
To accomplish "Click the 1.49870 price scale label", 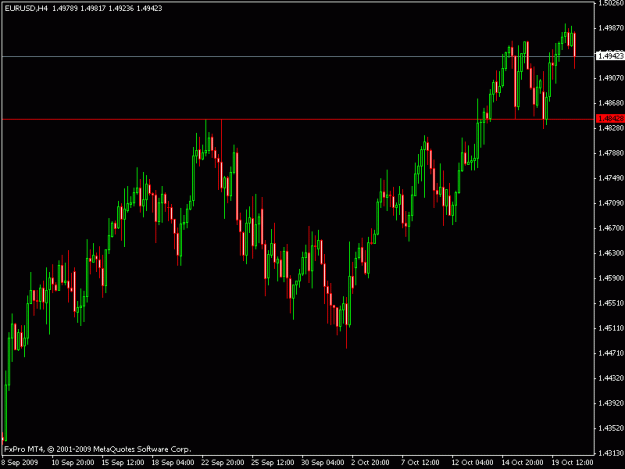I will (x=611, y=28).
